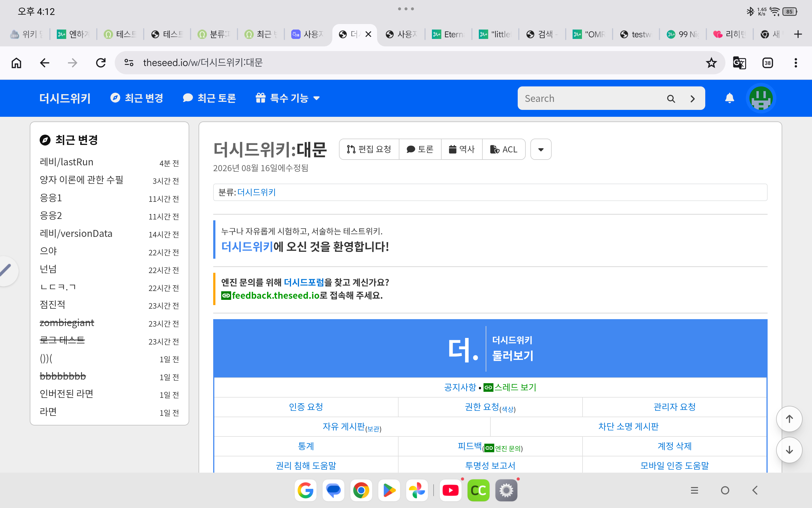This screenshot has width=812, height=508.
Task: Open the ACL tab
Action: coord(504,149)
